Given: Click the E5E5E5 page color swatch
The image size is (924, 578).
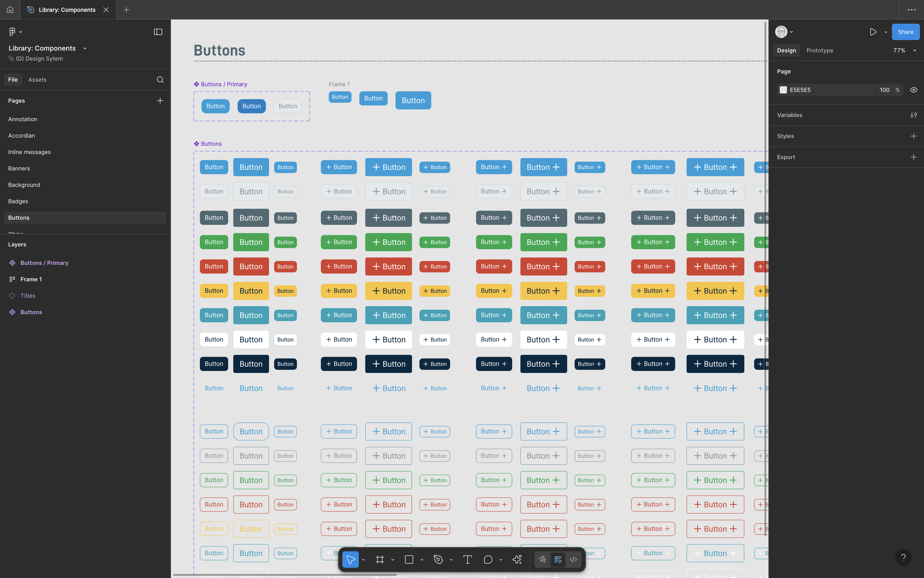Looking at the screenshot, I should [783, 89].
